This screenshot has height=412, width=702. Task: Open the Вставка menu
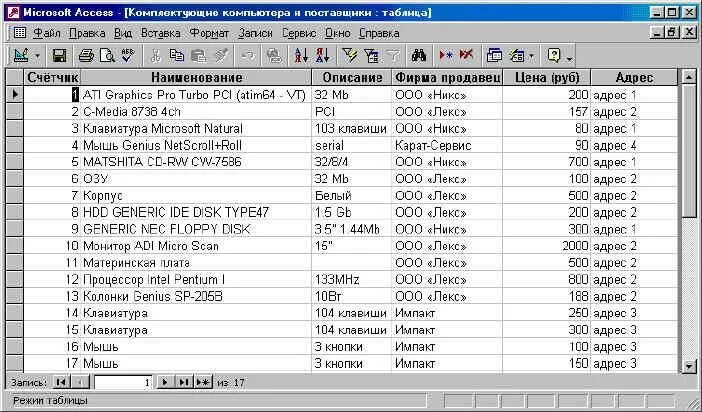click(x=161, y=33)
